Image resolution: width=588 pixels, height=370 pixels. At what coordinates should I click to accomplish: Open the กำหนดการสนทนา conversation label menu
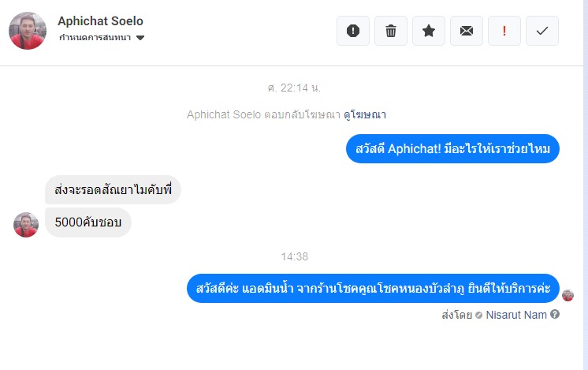point(95,38)
